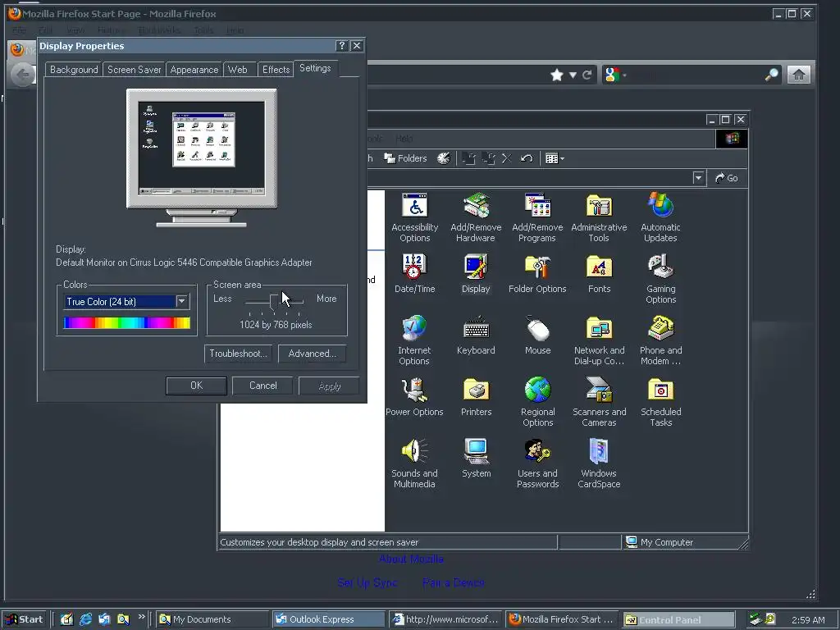
Task: Go to Firefox home page button
Action: tap(799, 75)
